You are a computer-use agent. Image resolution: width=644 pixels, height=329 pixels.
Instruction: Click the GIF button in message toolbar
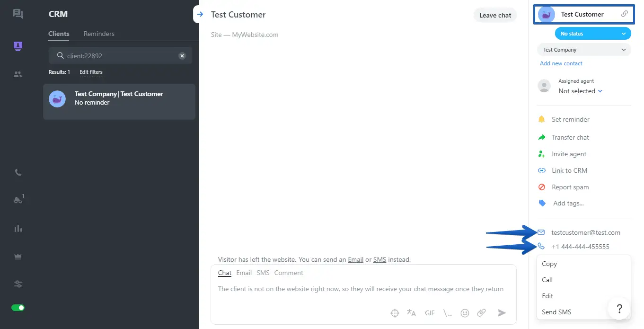430,313
